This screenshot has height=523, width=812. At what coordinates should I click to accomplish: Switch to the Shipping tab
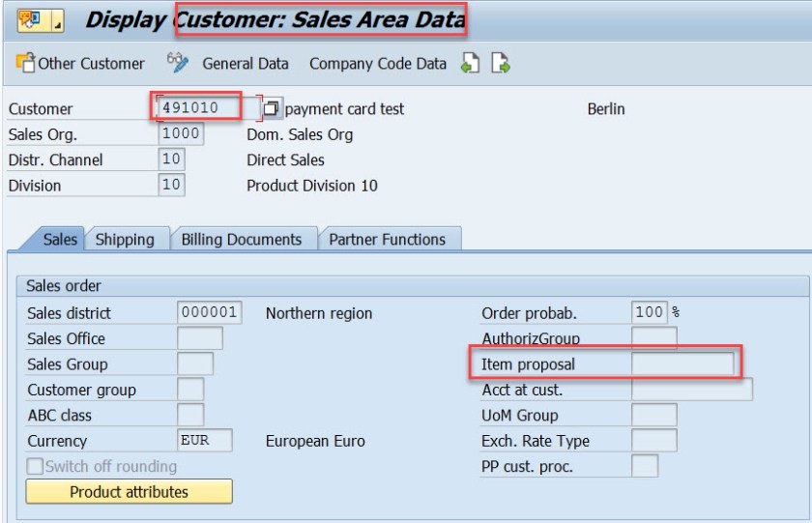click(x=125, y=240)
